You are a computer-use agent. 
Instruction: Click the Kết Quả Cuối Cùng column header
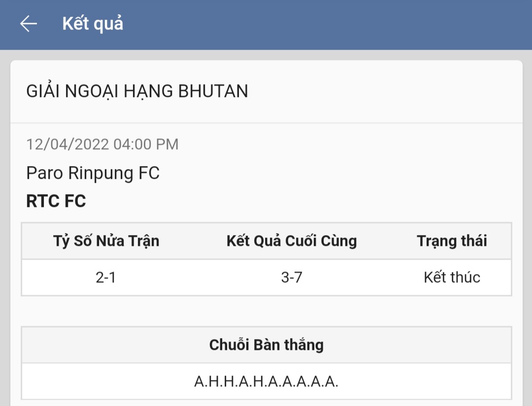click(292, 241)
